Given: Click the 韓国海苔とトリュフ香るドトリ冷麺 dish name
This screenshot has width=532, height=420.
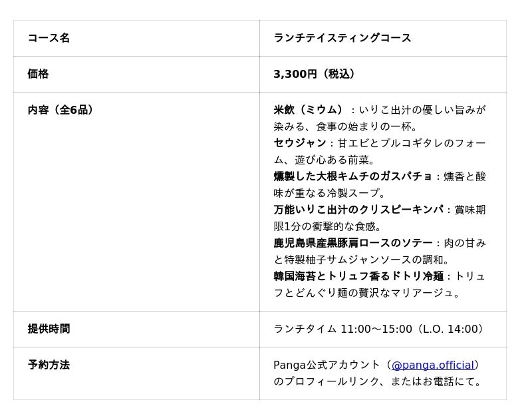Looking at the screenshot, I should click(358, 276).
